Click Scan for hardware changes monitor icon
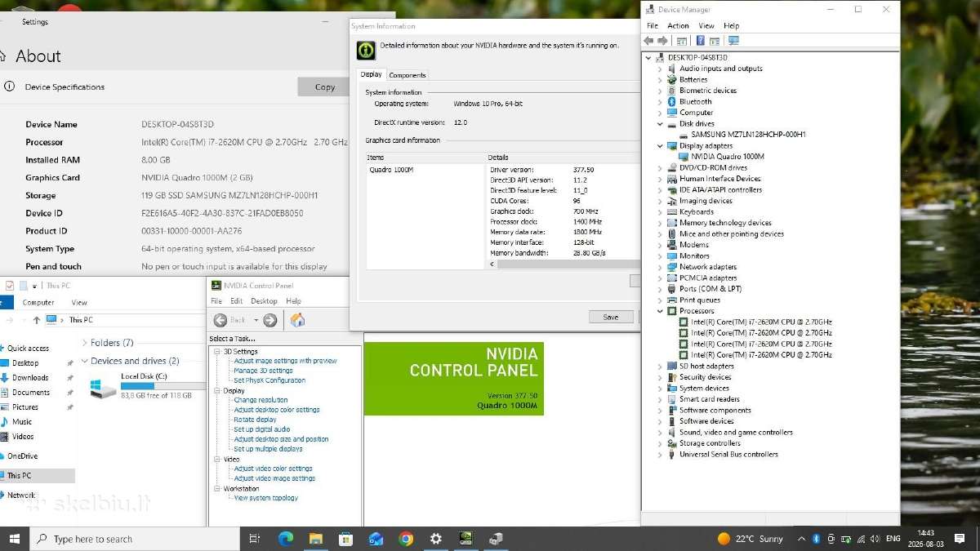This screenshot has width=980, height=551. [733, 41]
